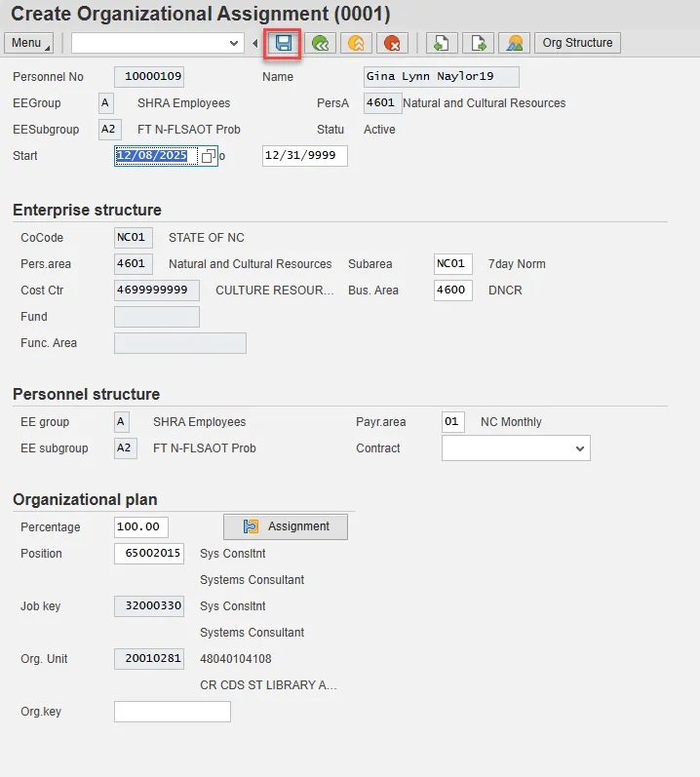
Task: Expand the command field dropdown arrow
Action: tap(234, 44)
